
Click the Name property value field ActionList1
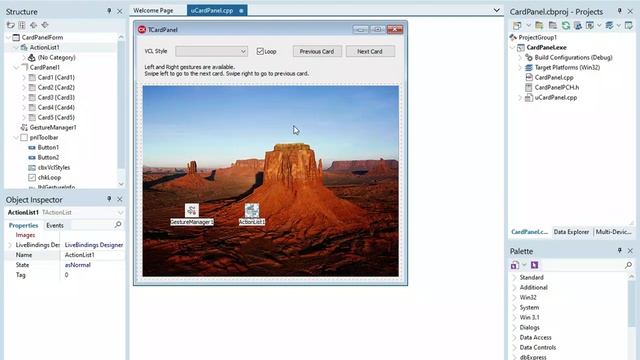pyautogui.click(x=93, y=255)
